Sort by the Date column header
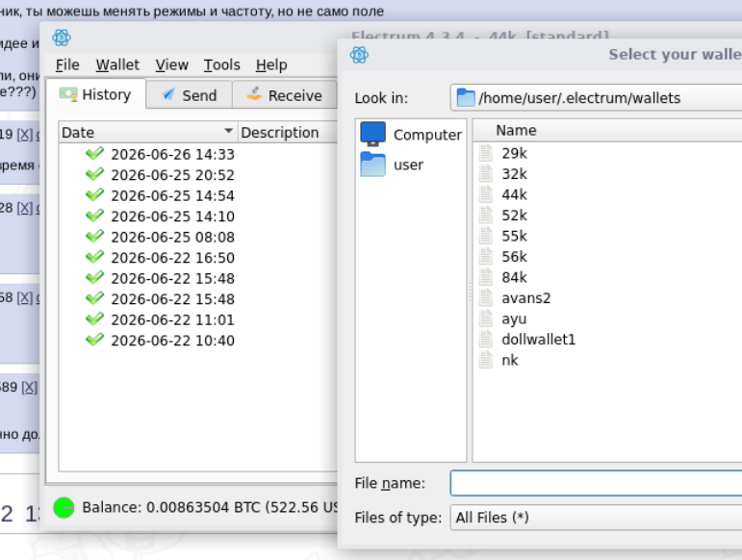This screenshot has width=742, height=560. pos(147,133)
